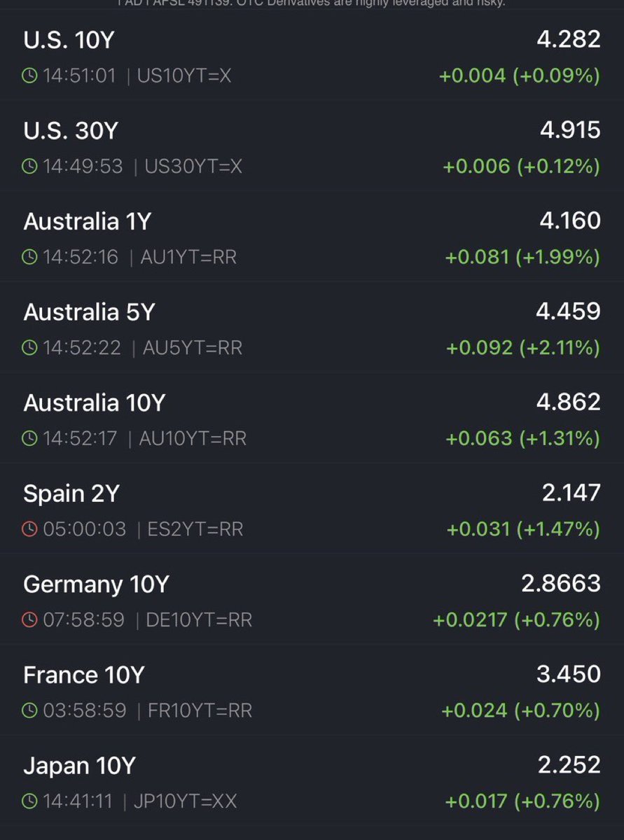Click the clock icon under Japan 10Y
This screenshot has width=624, height=840.
(x=30, y=801)
